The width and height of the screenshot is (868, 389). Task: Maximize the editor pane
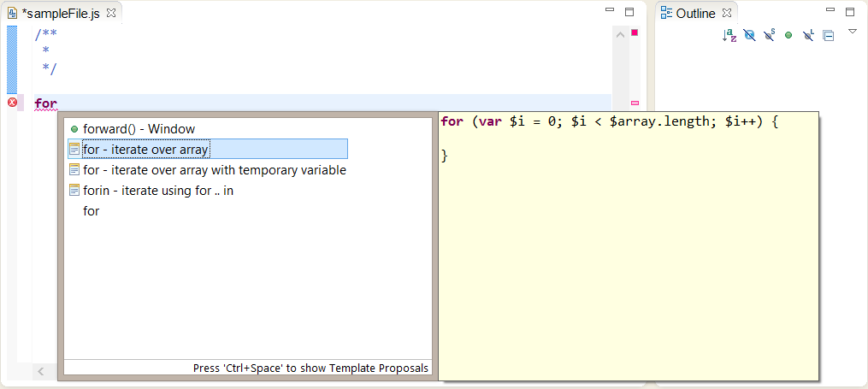[x=629, y=12]
